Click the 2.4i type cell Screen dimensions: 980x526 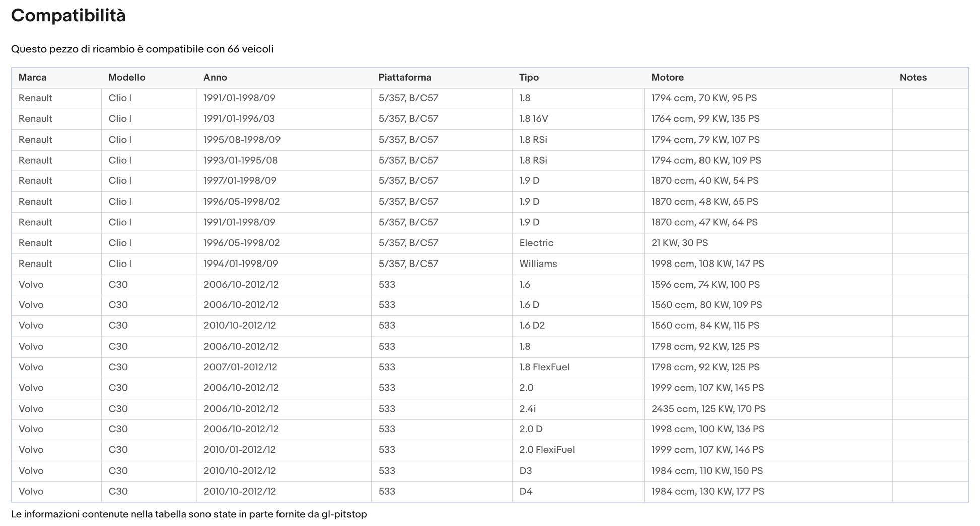[579, 409]
